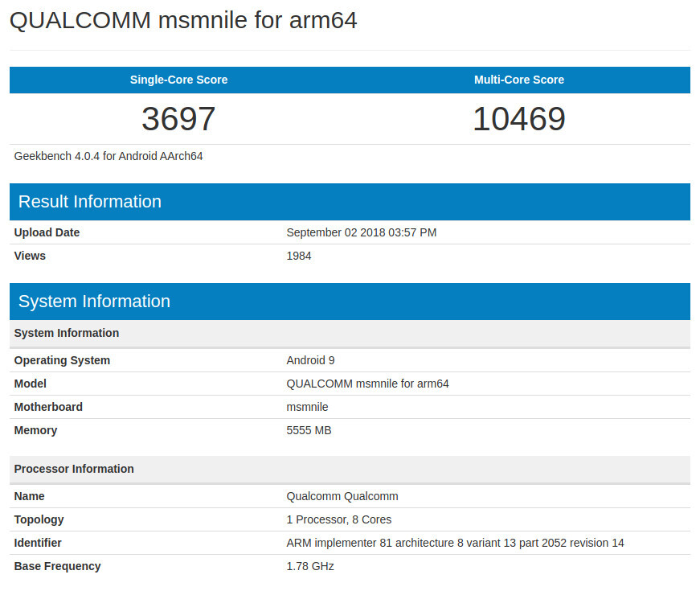This screenshot has height=591, width=700.
Task: Click the Model value in system table
Action: click(x=367, y=384)
